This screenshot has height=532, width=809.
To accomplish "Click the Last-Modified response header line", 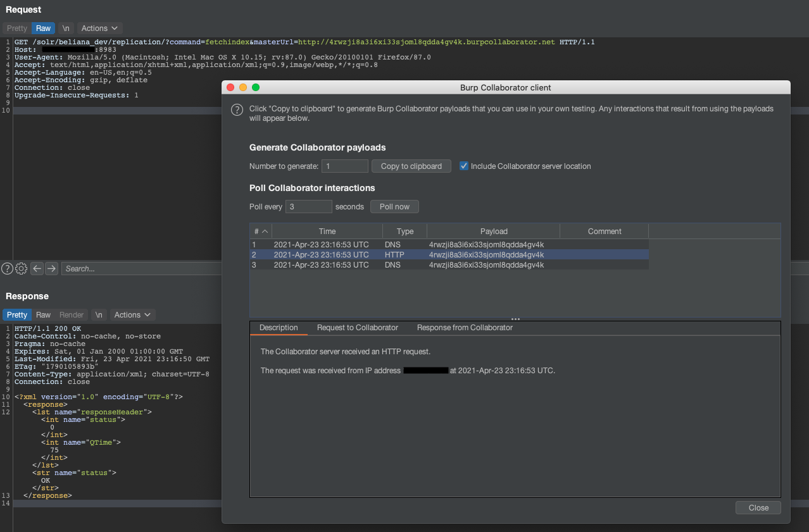I will (x=112, y=359).
